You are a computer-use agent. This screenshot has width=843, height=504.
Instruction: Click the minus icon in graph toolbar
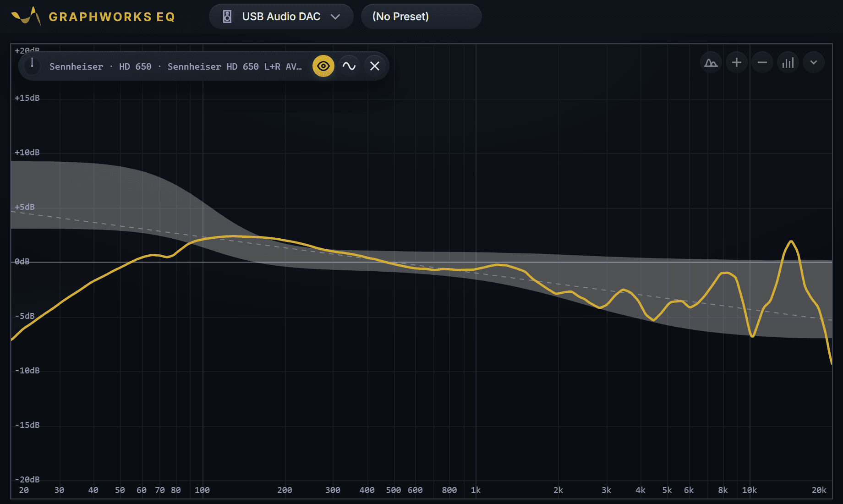762,62
